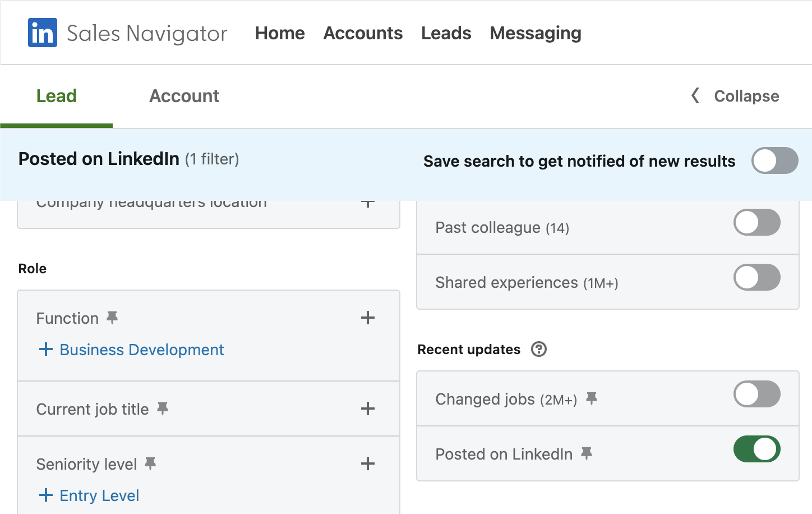
Task: Toggle the Shared experiences filter on
Action: [756, 278]
